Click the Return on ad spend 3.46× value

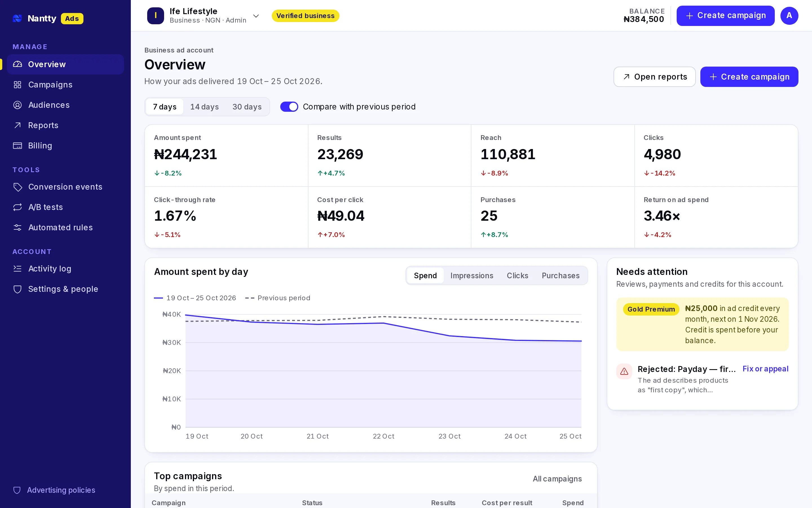pos(662,216)
